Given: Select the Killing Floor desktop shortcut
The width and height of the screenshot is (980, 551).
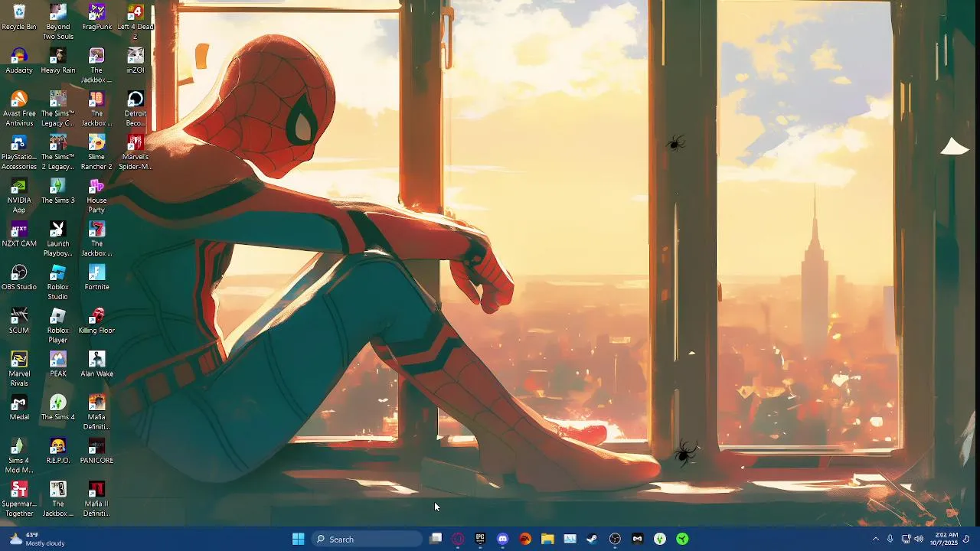Looking at the screenshot, I should coord(96,321).
